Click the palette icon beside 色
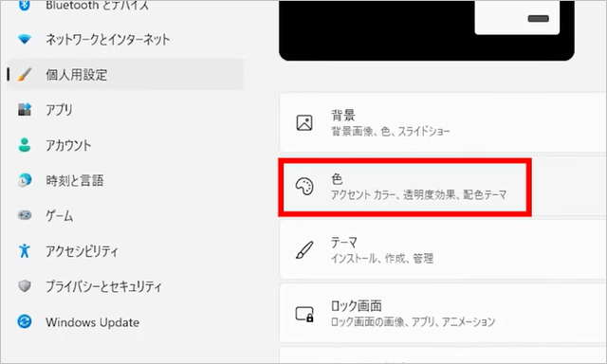 pos(304,186)
